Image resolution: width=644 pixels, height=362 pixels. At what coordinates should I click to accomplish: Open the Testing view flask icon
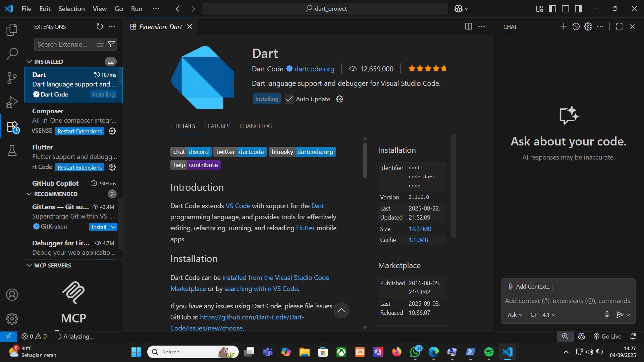12,150
